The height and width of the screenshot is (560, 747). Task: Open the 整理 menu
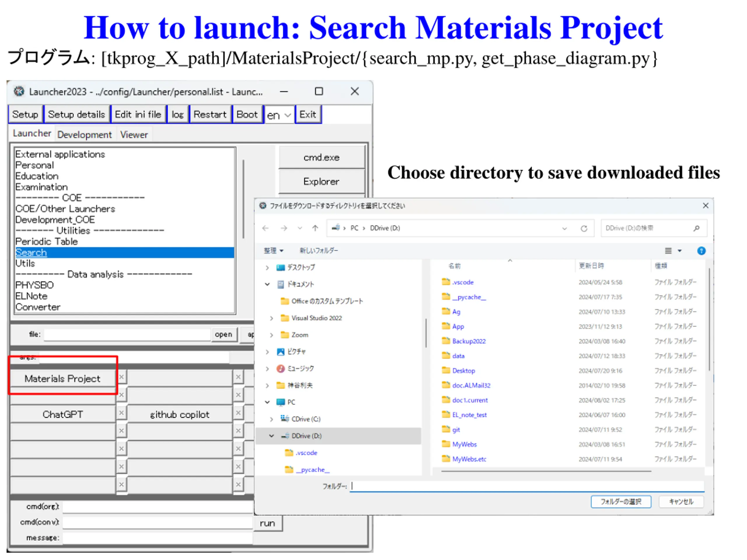click(x=273, y=251)
